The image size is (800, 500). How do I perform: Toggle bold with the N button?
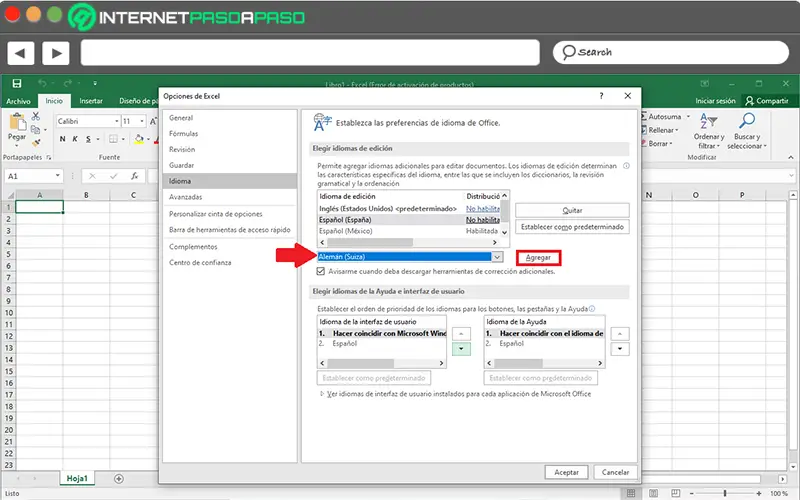tap(62, 139)
